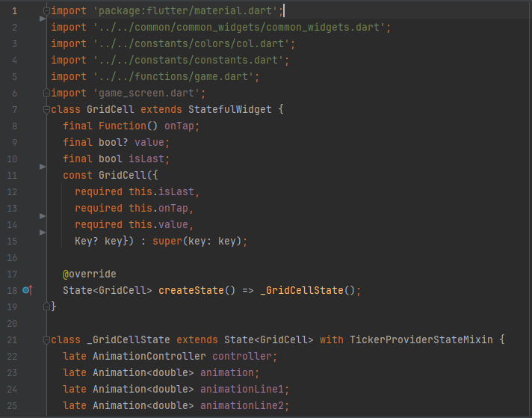Click 'Key?' type on line 15

(x=87, y=241)
